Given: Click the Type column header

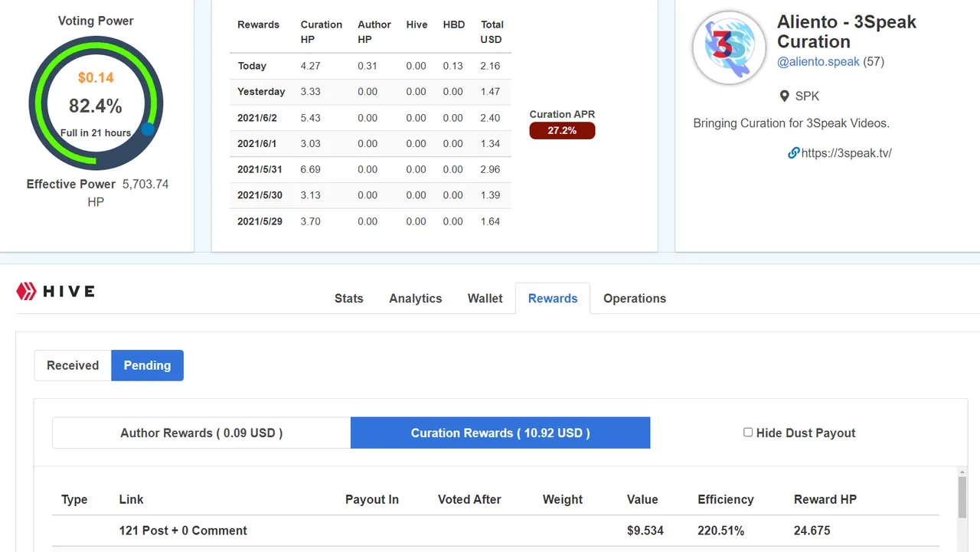Looking at the screenshot, I should point(74,499).
